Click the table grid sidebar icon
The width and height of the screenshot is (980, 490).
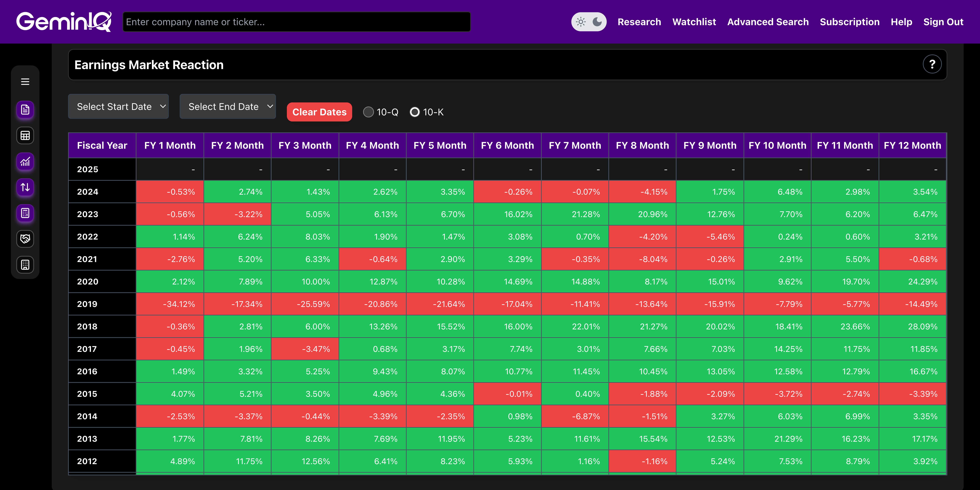(25, 136)
